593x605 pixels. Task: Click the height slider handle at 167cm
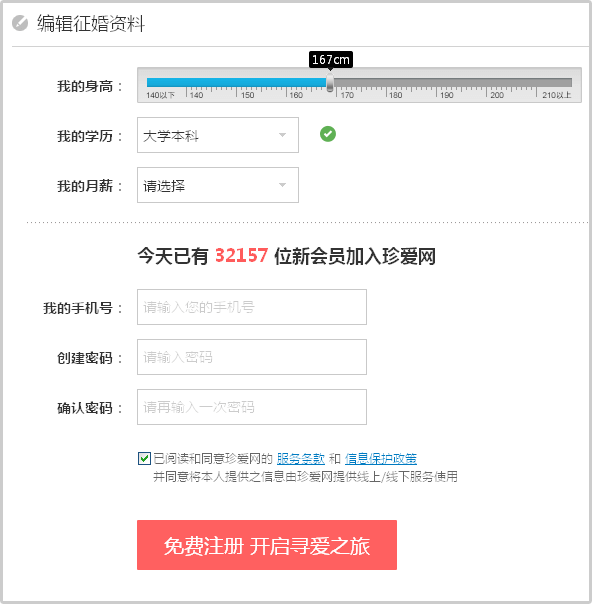click(330, 82)
